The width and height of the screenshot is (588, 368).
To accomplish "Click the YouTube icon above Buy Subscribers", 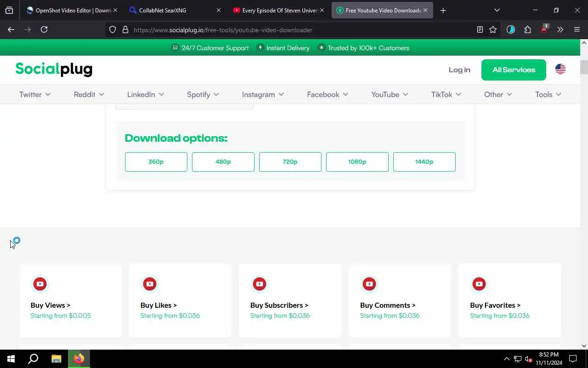I will pos(260,284).
